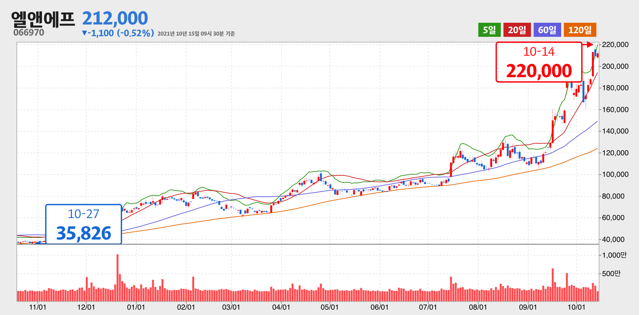Screen dimensions: 644x315
Task: Click the stock code 066970
Action: coord(29,33)
